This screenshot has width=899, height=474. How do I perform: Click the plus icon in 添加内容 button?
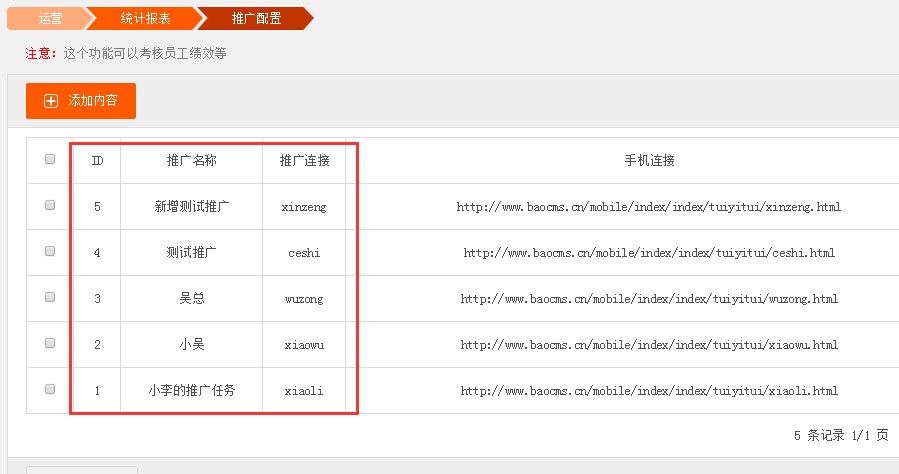pyautogui.click(x=51, y=101)
